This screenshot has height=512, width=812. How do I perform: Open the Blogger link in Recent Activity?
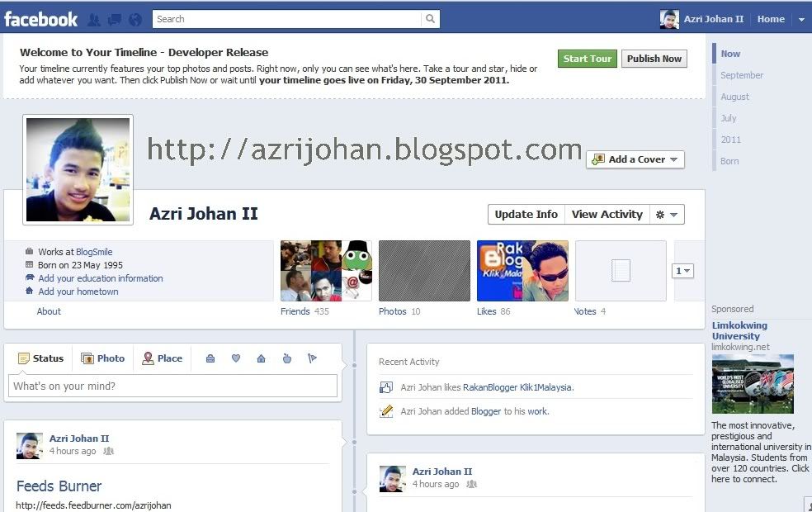tap(486, 411)
